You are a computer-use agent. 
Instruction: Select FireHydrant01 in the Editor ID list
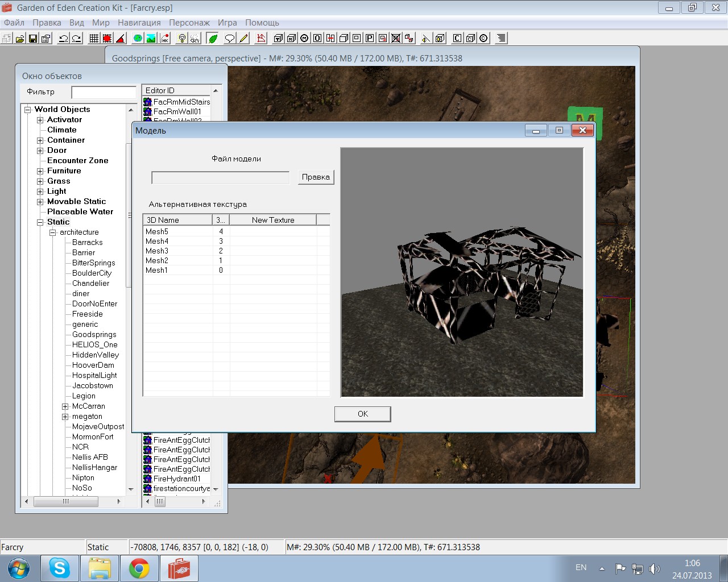point(177,479)
